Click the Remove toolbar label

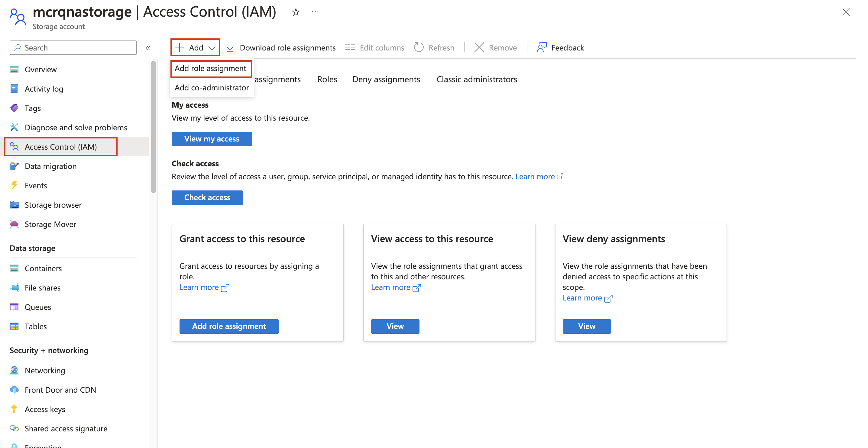coord(503,48)
